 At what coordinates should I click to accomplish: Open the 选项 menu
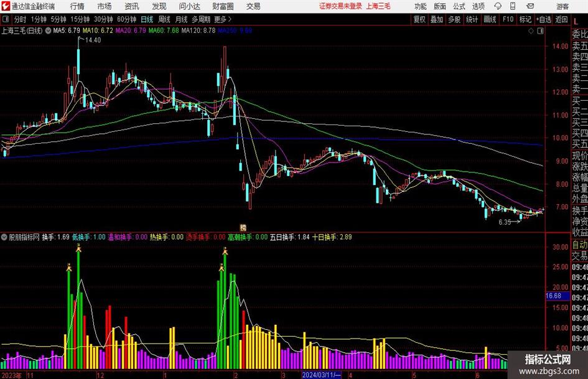click(478, 6)
